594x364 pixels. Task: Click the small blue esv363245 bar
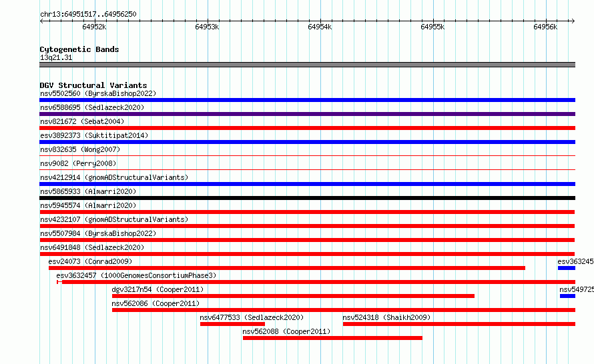tap(567, 268)
